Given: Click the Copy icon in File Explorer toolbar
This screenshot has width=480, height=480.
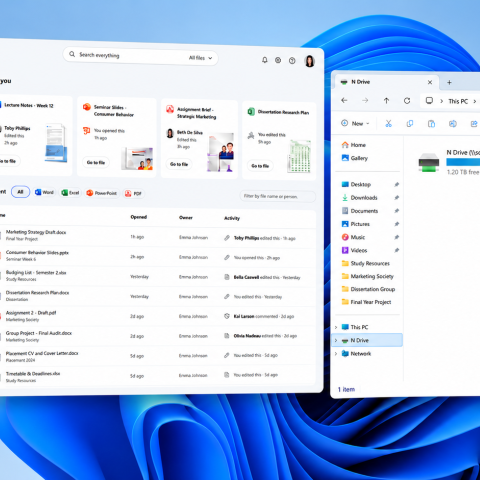Looking at the screenshot, I should tap(410, 124).
